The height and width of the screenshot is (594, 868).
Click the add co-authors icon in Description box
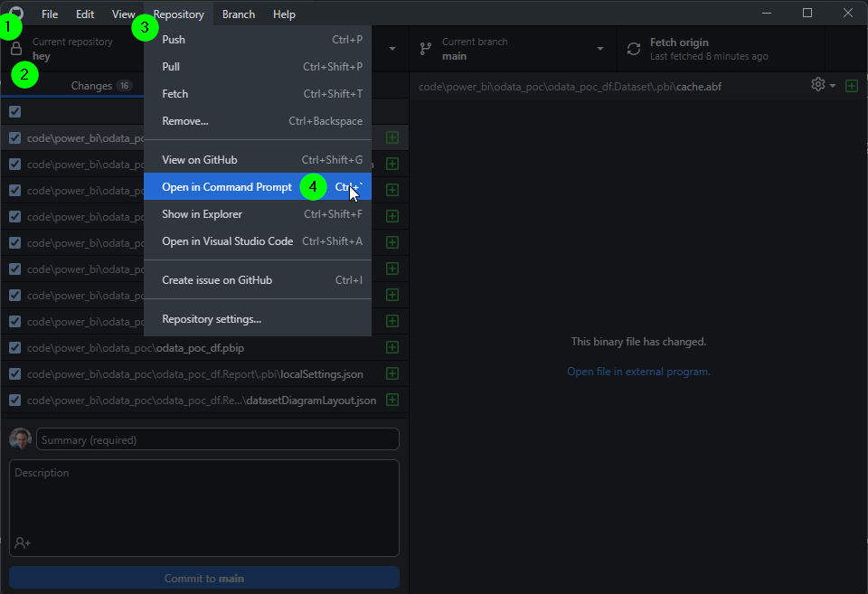coord(23,543)
